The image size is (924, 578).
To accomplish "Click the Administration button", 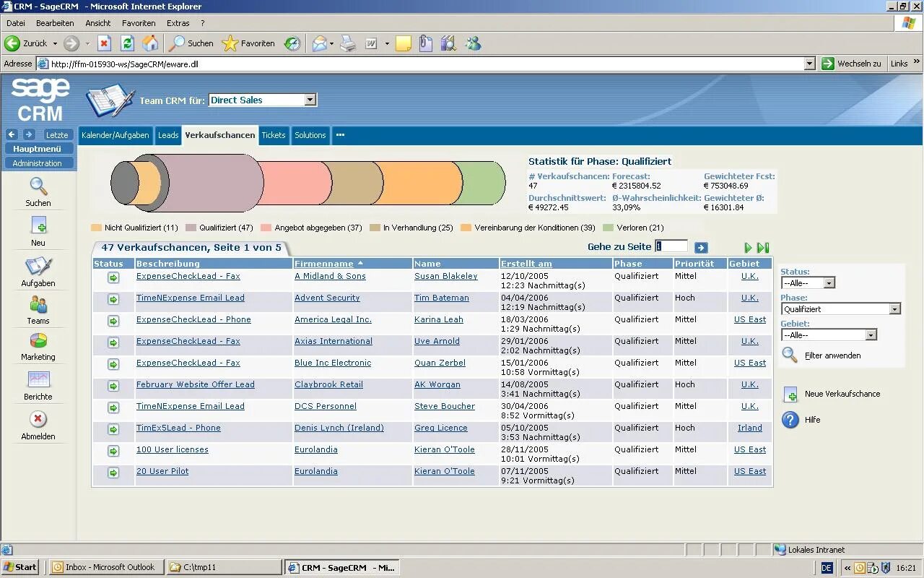I will coord(38,163).
